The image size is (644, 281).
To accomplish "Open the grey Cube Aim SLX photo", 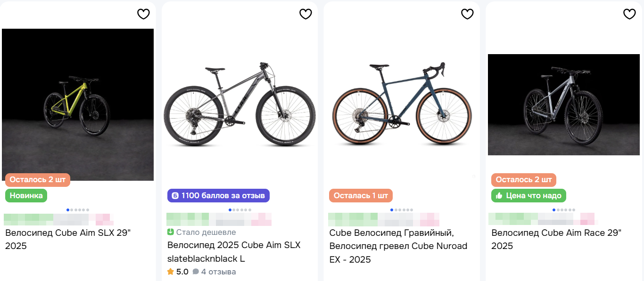I will (239, 104).
